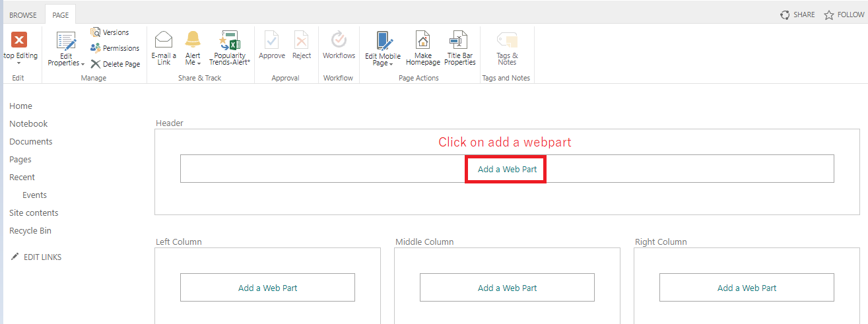Open the Versions history icon

point(96,32)
